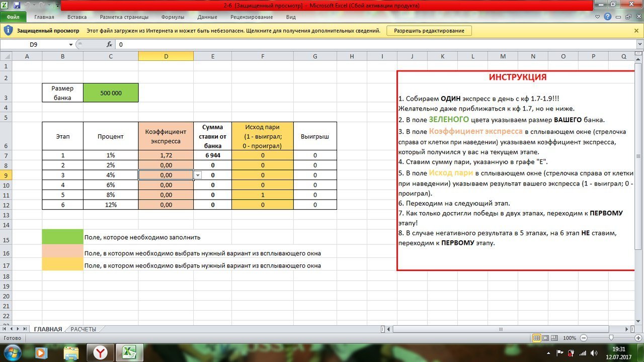Select the green bank size cell 500 000
644x362 pixels.
point(111,93)
